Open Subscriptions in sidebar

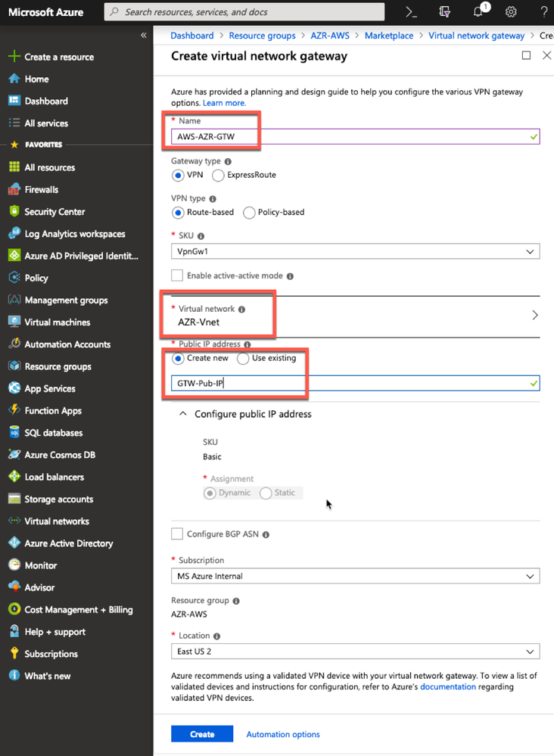(51, 654)
